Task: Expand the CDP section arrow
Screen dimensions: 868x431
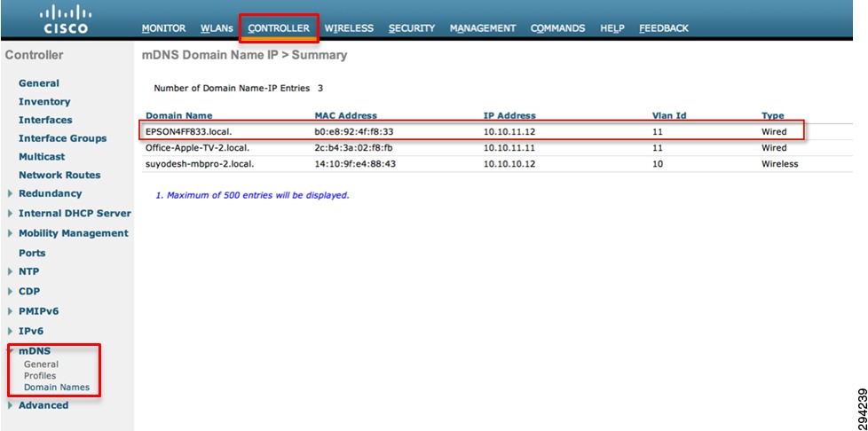Action: 11,292
